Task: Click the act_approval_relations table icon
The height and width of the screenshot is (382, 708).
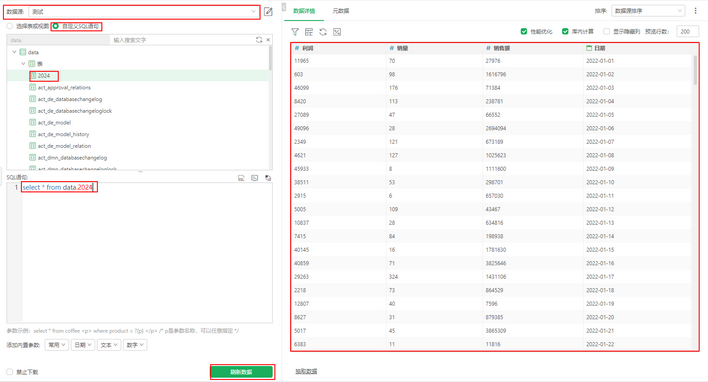Action: pos(33,87)
